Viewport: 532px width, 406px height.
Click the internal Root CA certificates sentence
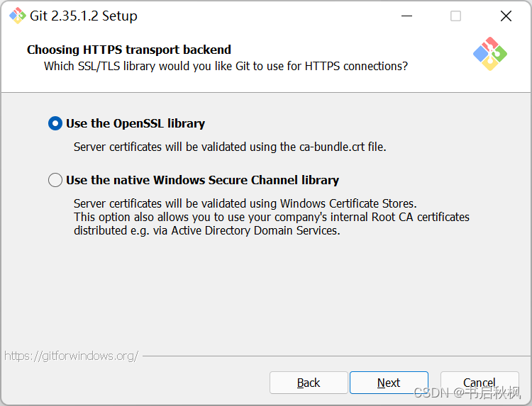point(271,217)
